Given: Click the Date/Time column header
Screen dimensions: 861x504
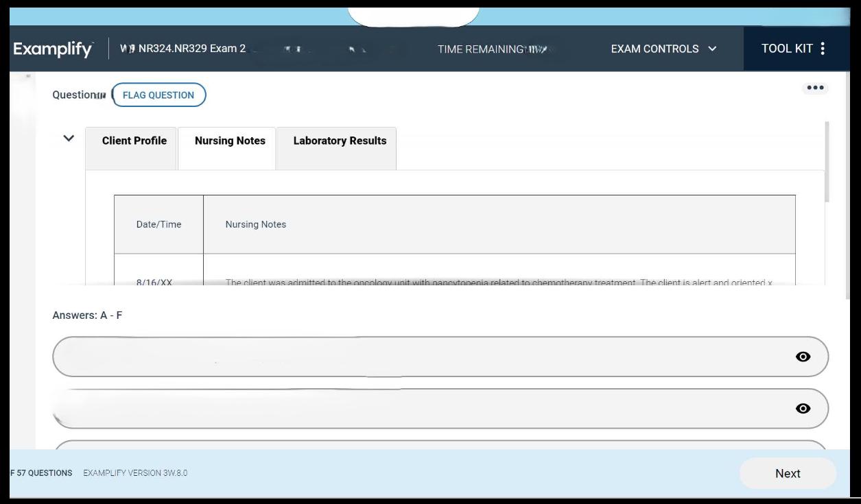Looking at the screenshot, I should [158, 224].
